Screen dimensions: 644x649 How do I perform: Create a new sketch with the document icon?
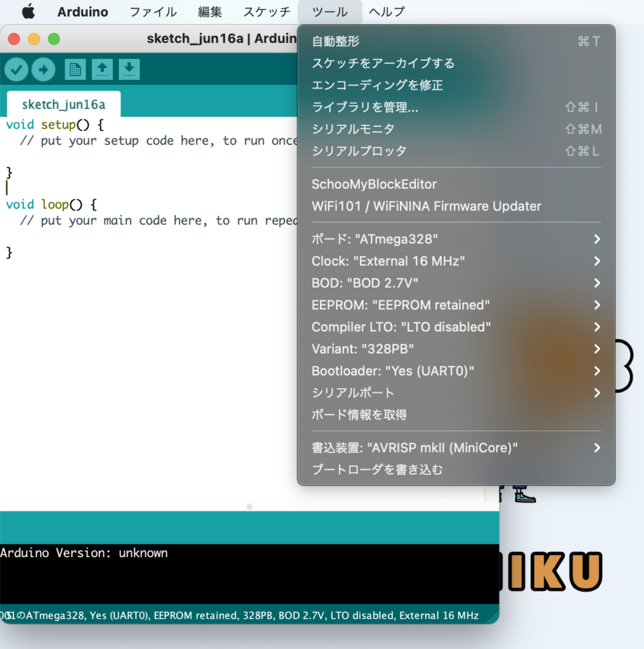(x=75, y=69)
